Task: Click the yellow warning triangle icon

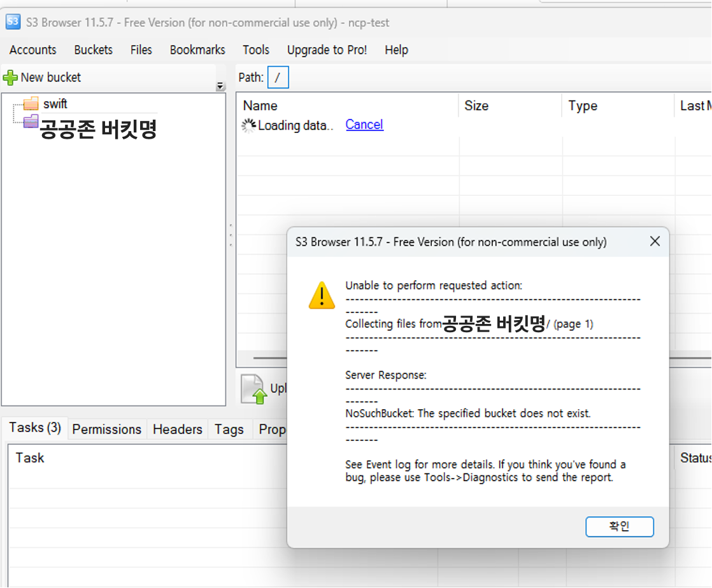Action: [x=322, y=295]
